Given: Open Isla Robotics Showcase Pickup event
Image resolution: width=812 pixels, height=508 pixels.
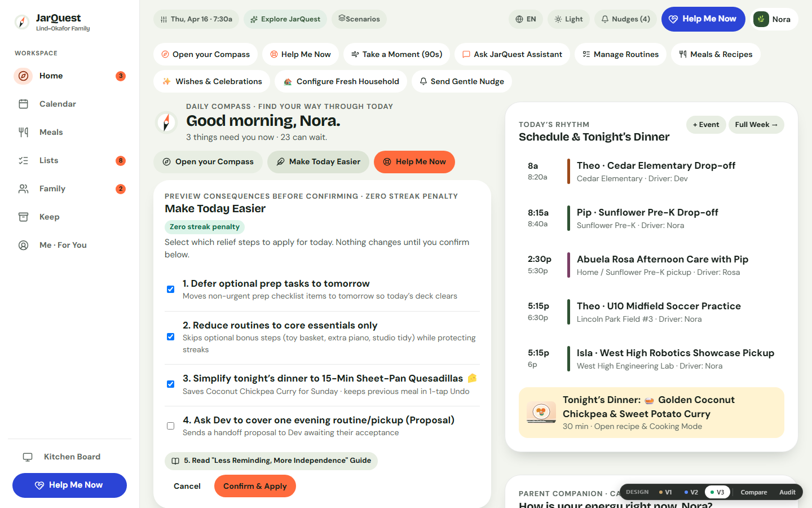Looking at the screenshot, I should (651, 359).
